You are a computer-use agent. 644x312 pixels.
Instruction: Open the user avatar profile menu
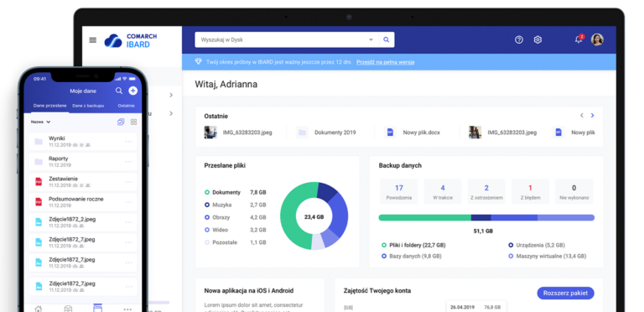[597, 39]
